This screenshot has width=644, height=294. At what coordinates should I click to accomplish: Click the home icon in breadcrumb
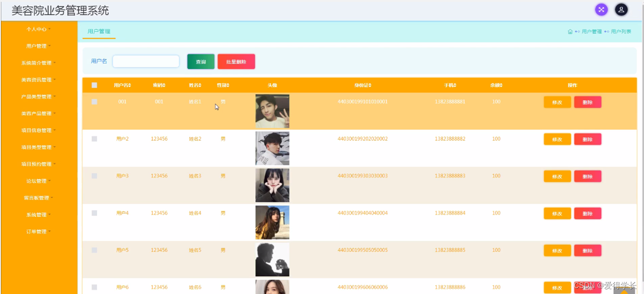[570, 32]
